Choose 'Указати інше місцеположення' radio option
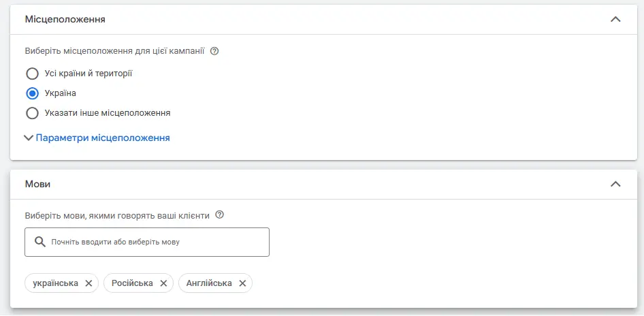 pos(32,113)
